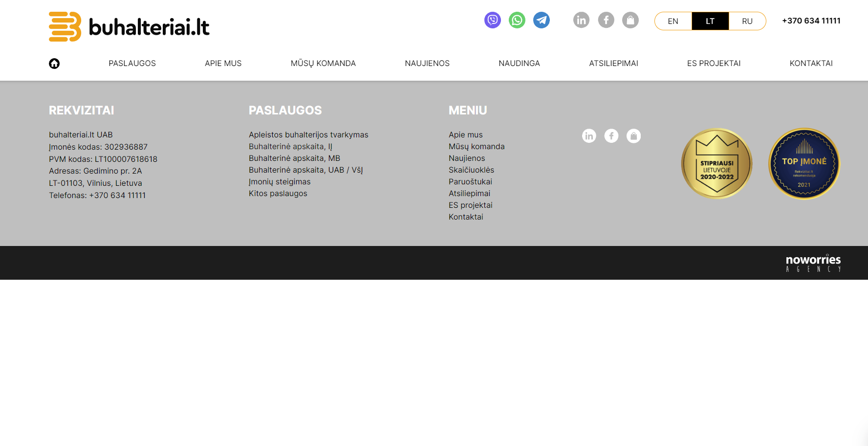Open the PASLAUGOS menu

click(132, 64)
